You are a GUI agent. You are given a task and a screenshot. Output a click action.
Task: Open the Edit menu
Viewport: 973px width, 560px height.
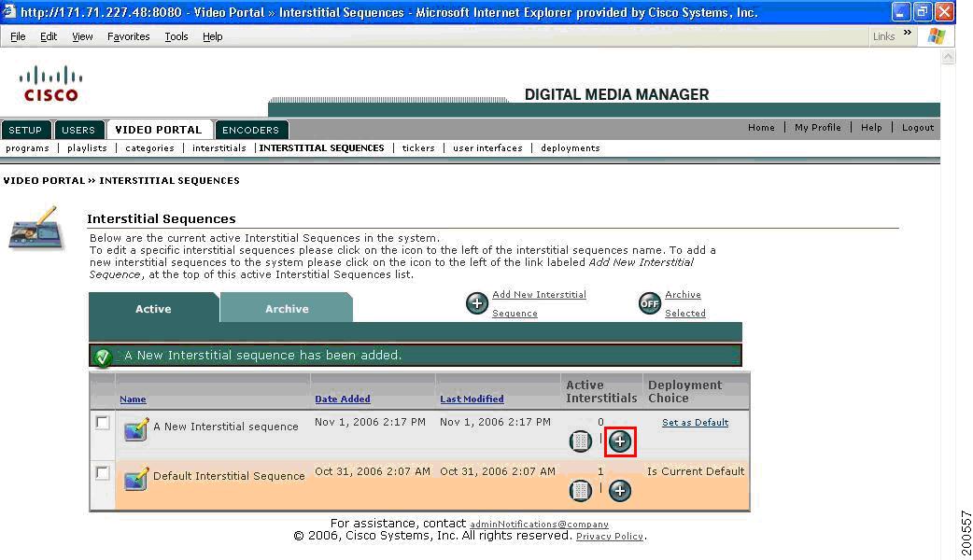pos(49,36)
